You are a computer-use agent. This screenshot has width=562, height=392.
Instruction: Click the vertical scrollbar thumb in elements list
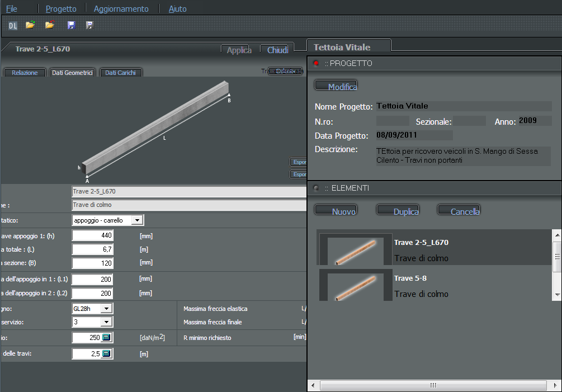[558, 257]
